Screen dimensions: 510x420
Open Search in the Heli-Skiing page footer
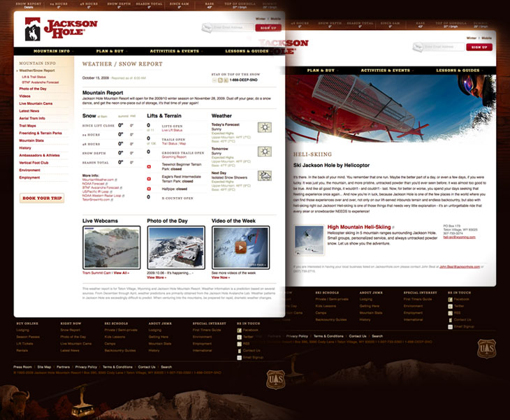(377, 336)
